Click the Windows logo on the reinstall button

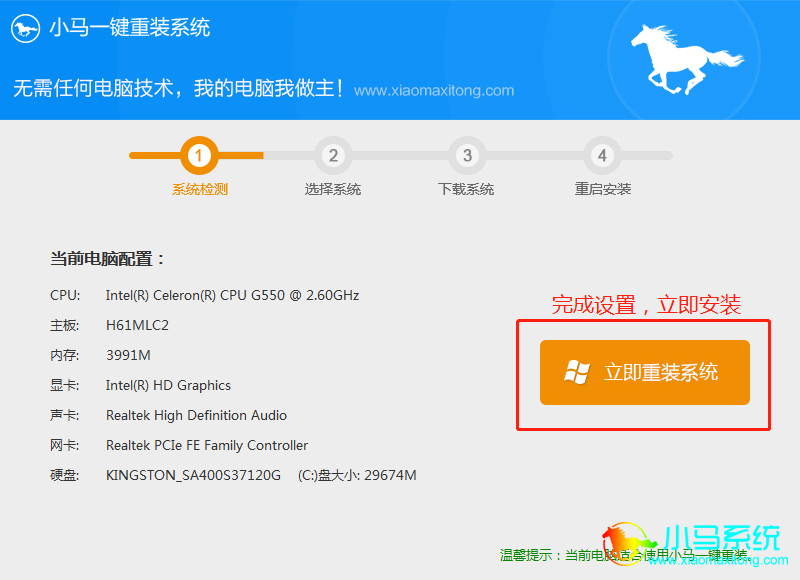577,371
